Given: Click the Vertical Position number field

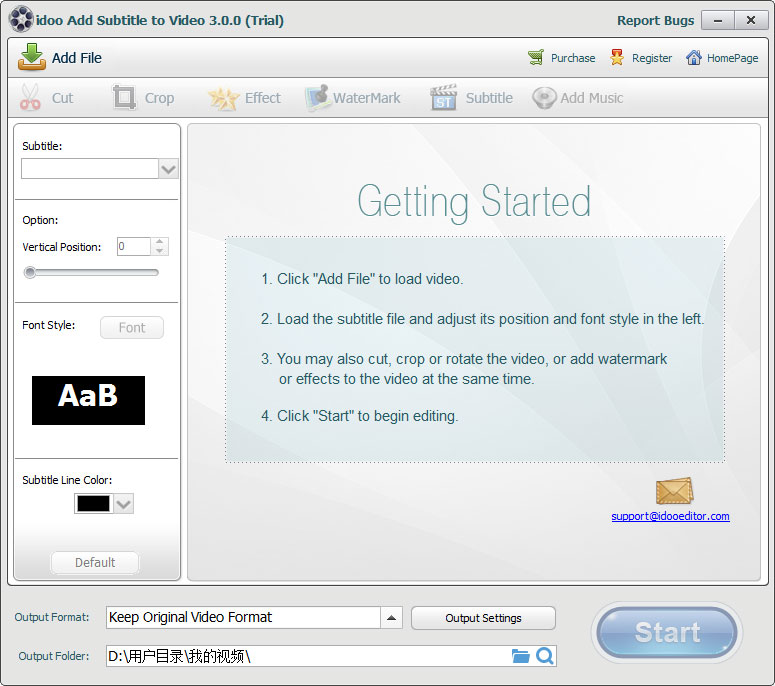Looking at the screenshot, I should (134, 246).
